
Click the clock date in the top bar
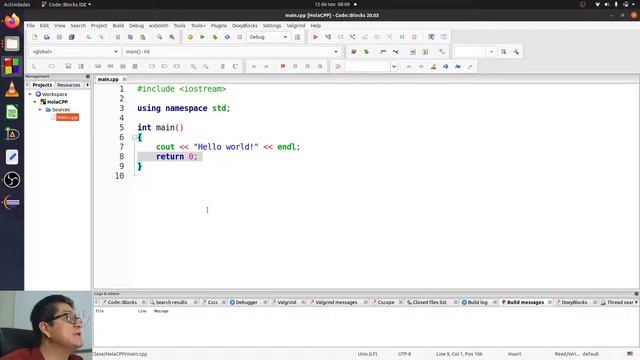332,4
